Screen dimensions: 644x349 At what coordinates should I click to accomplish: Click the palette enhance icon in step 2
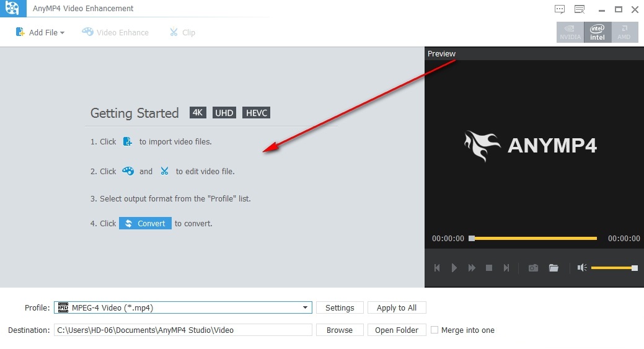point(128,171)
